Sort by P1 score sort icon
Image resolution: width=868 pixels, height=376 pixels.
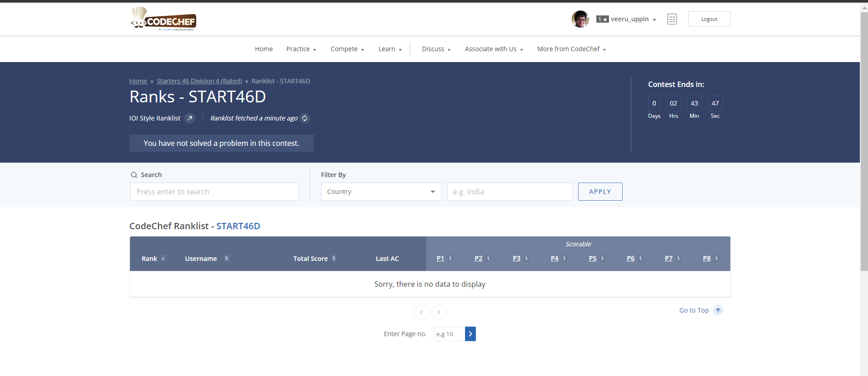point(450,258)
